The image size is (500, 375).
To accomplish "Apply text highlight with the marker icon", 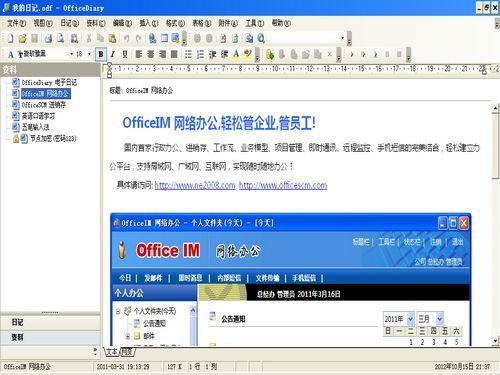I will point(248,54).
